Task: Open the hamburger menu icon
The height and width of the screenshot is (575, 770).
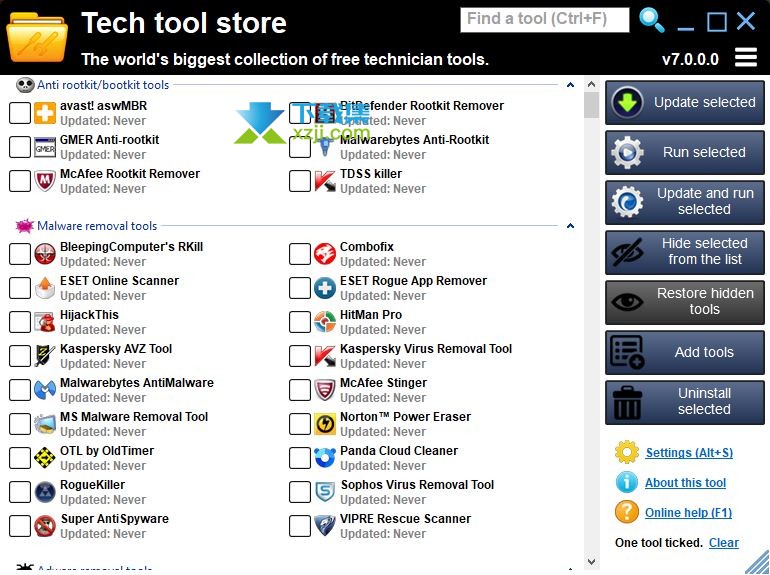Action: pos(745,57)
